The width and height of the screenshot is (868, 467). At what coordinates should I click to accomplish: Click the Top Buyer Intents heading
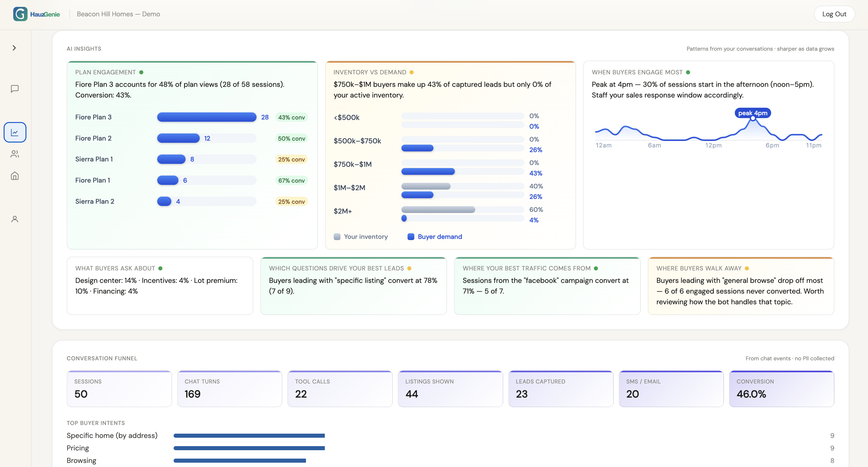(96, 423)
